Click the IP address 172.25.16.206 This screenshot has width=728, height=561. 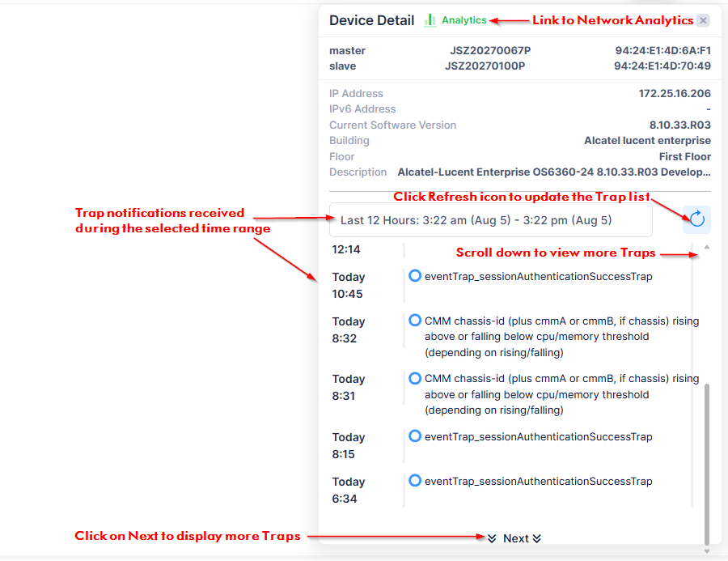click(675, 94)
